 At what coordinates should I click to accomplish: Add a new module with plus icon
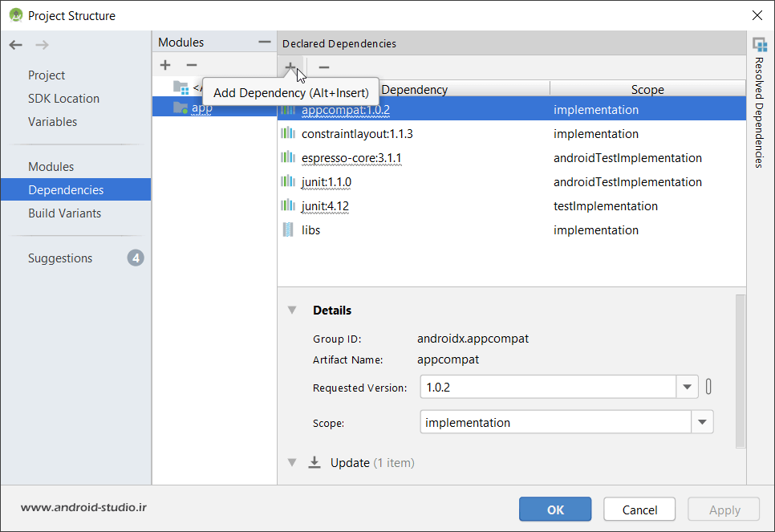pyautogui.click(x=165, y=65)
